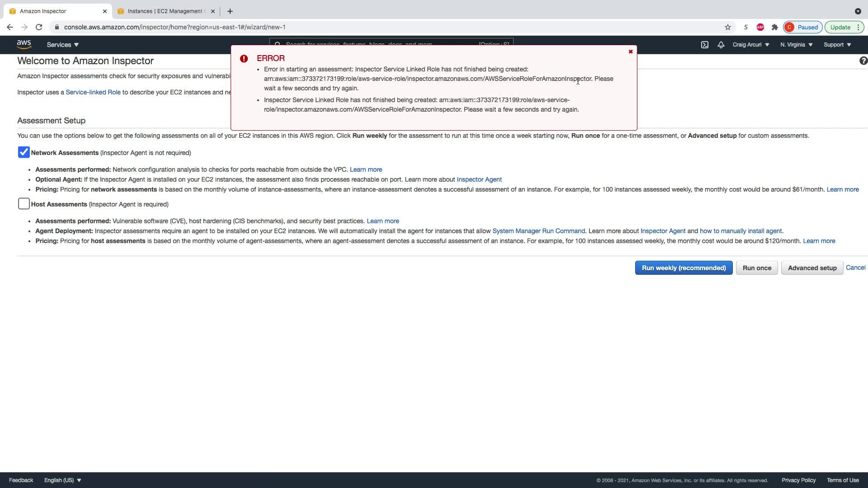Open the N. Virginia region selector
This screenshot has height=488, width=868.
point(796,45)
